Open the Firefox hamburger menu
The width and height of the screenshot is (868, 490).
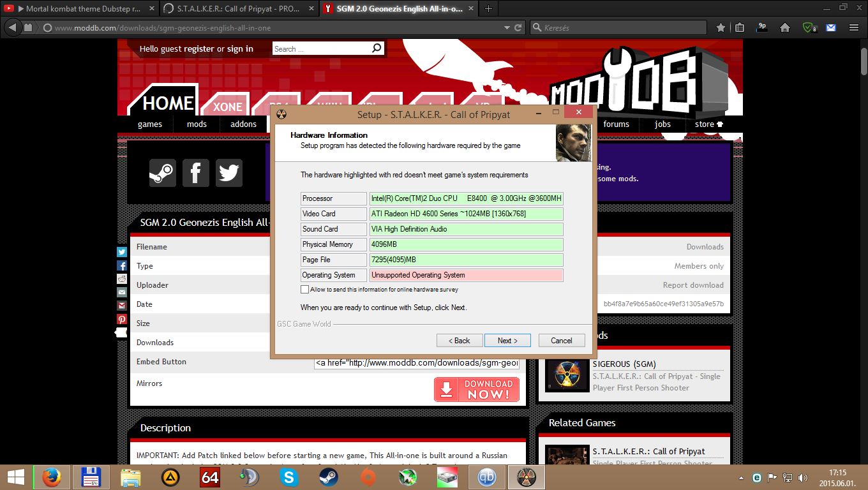(x=854, y=28)
